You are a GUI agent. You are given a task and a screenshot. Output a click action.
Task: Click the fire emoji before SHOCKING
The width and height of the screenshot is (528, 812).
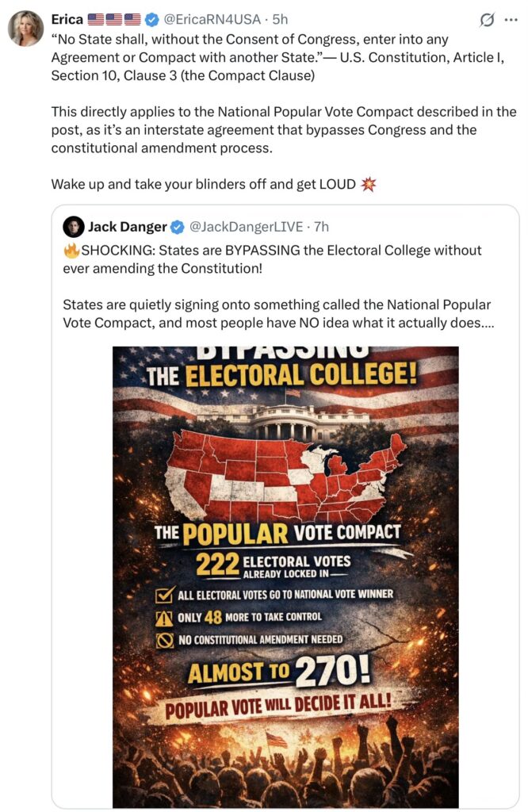[71, 251]
